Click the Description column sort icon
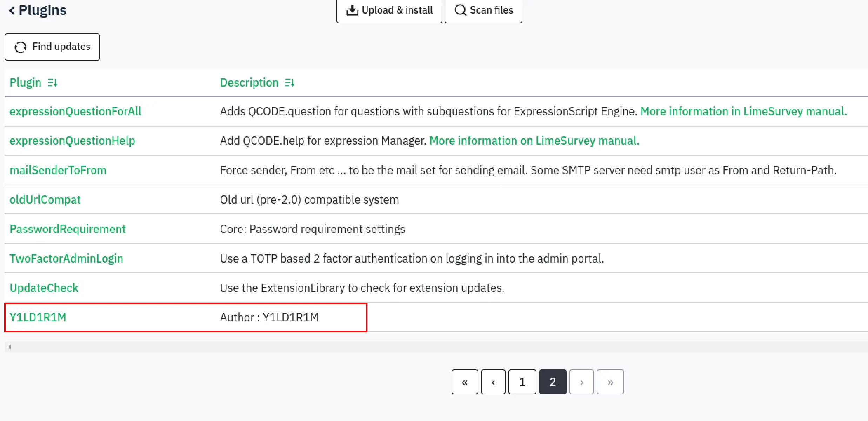 click(x=289, y=83)
